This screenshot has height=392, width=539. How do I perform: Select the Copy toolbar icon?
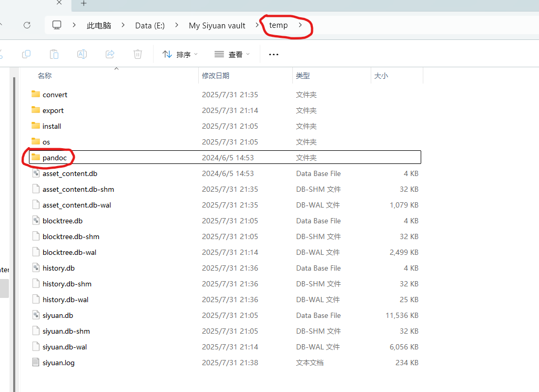[x=26, y=54]
